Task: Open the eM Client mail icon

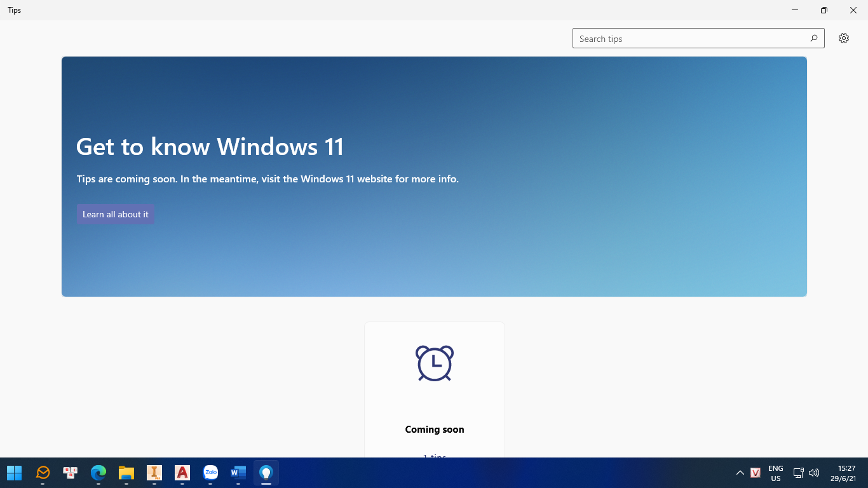Action: click(x=43, y=473)
